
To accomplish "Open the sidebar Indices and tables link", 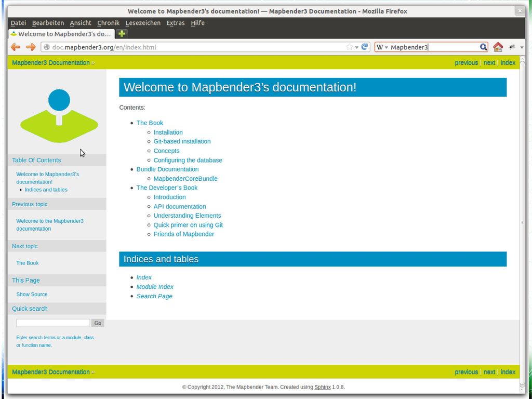I will [x=46, y=190].
